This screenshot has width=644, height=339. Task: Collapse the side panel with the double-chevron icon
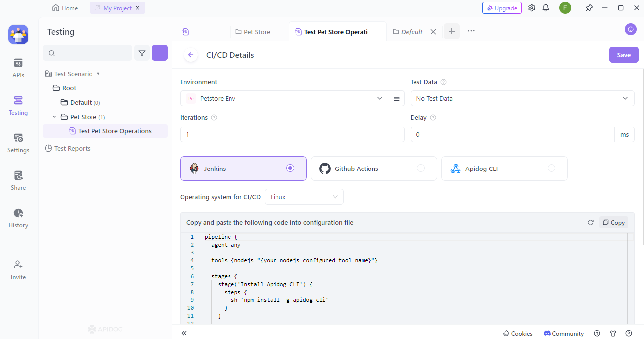click(184, 333)
